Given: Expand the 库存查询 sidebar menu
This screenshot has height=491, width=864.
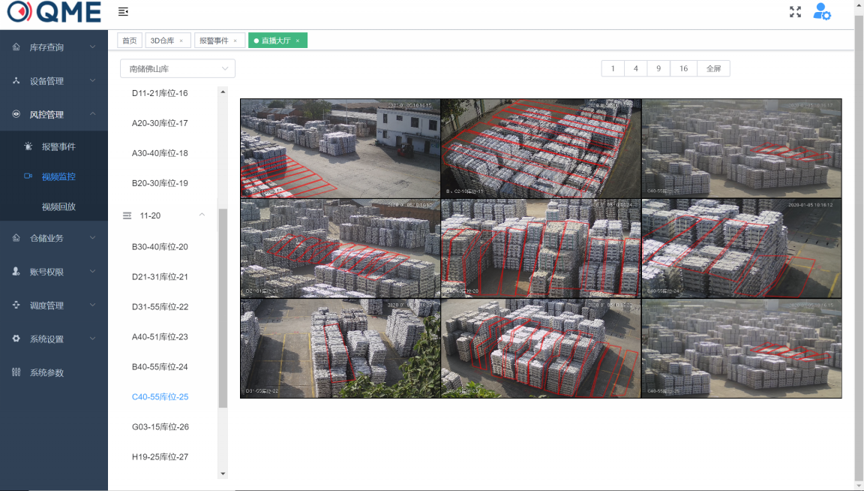Looking at the screenshot, I should click(53, 47).
